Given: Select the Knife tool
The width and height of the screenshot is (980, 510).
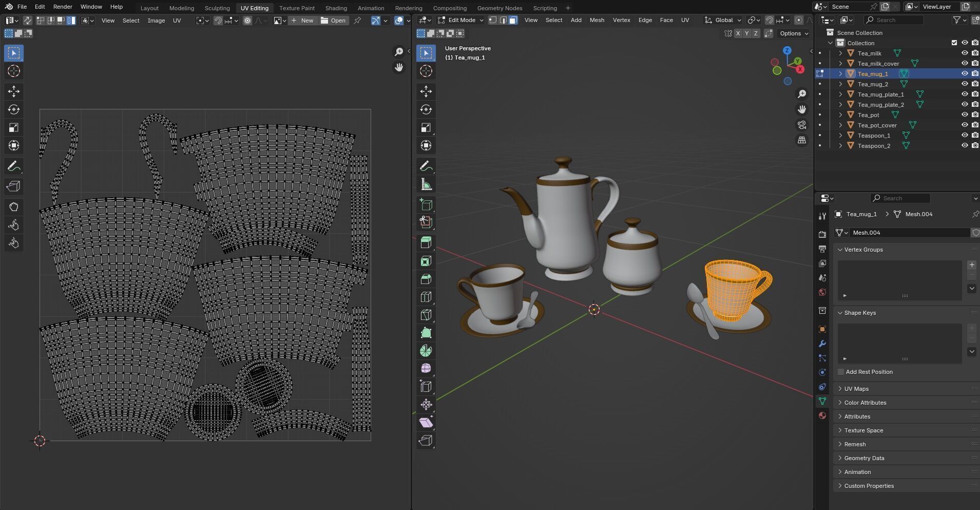Looking at the screenshot, I should coord(426,315).
